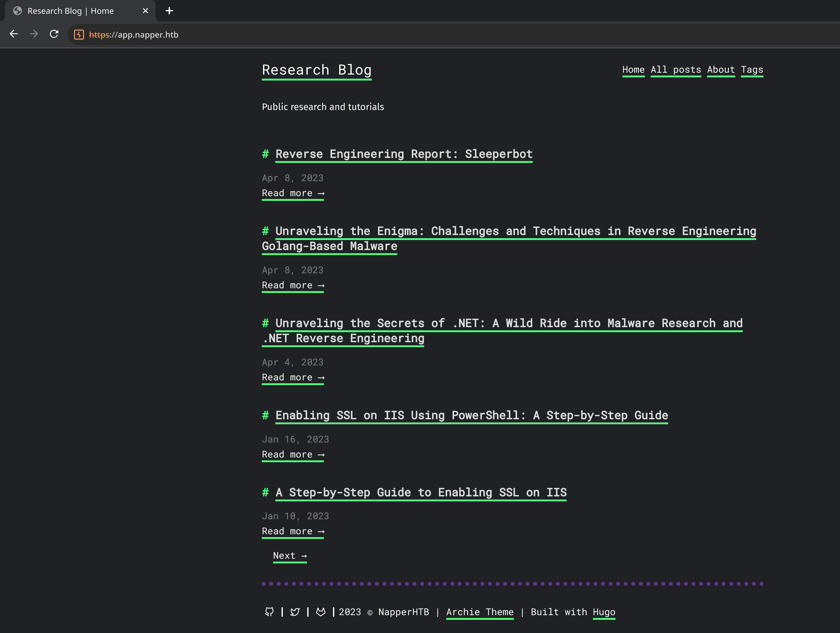Click the 'Public research and tutorials' tagline
The image size is (840, 633).
coord(323,107)
